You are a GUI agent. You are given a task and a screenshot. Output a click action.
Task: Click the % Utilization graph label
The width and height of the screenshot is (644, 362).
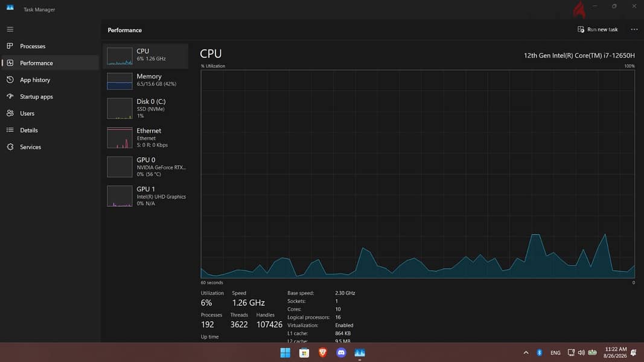click(x=212, y=66)
